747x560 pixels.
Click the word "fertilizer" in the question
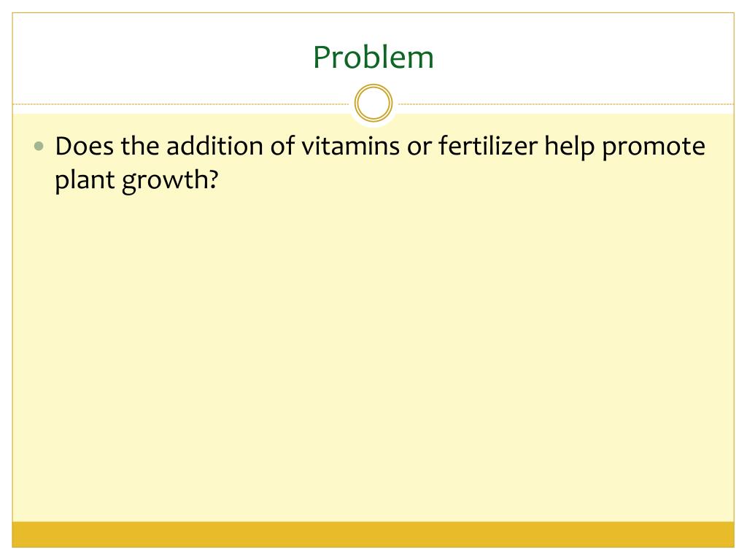point(487,147)
